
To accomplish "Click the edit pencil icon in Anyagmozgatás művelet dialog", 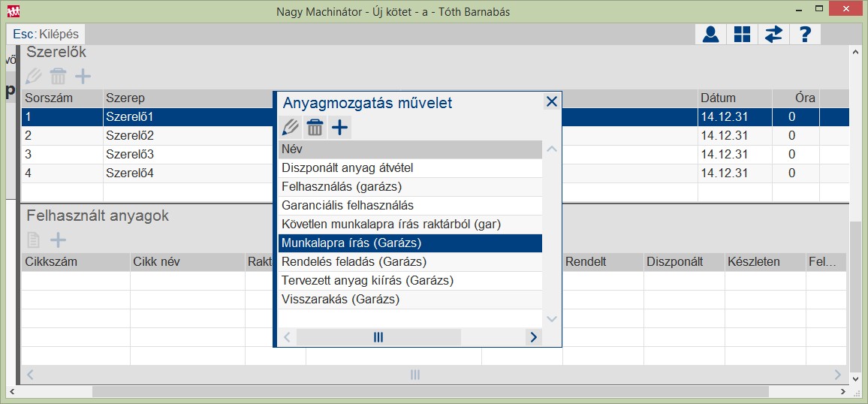I will (x=290, y=128).
